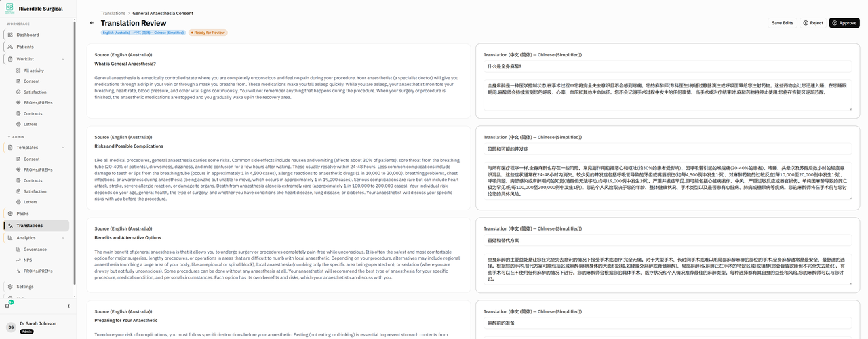Click the Analytics bar chart icon

(10, 238)
